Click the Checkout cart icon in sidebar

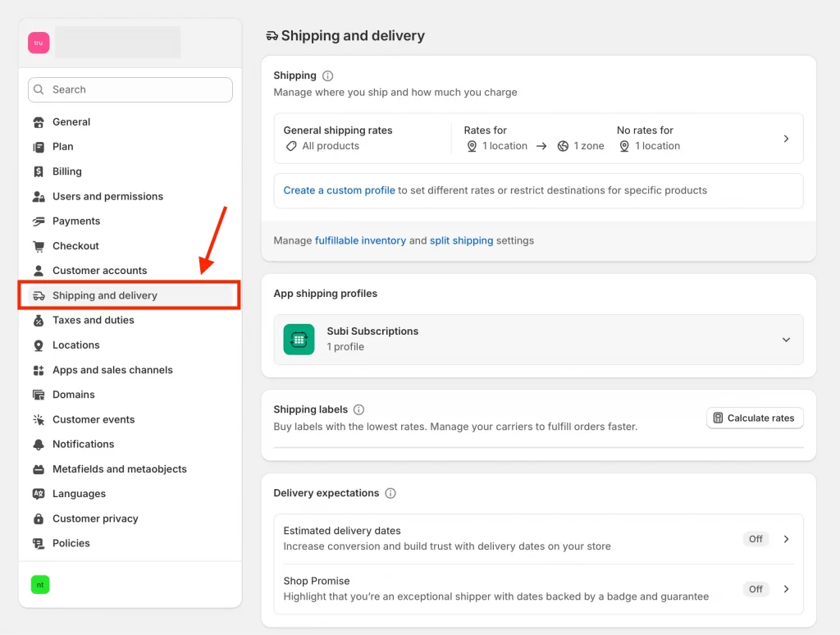(39, 246)
